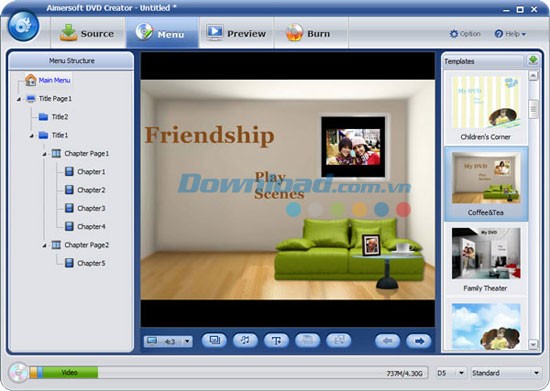Click the Chapter5 icon

coord(69,263)
